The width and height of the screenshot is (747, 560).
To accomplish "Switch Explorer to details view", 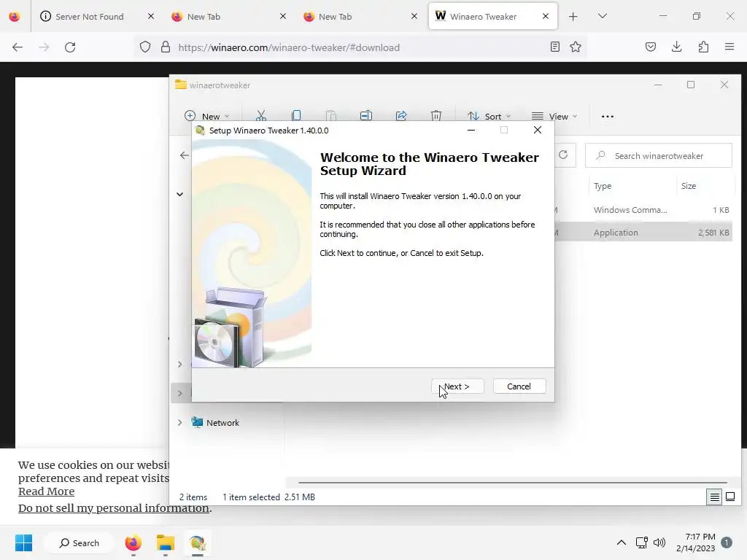I will point(715,497).
